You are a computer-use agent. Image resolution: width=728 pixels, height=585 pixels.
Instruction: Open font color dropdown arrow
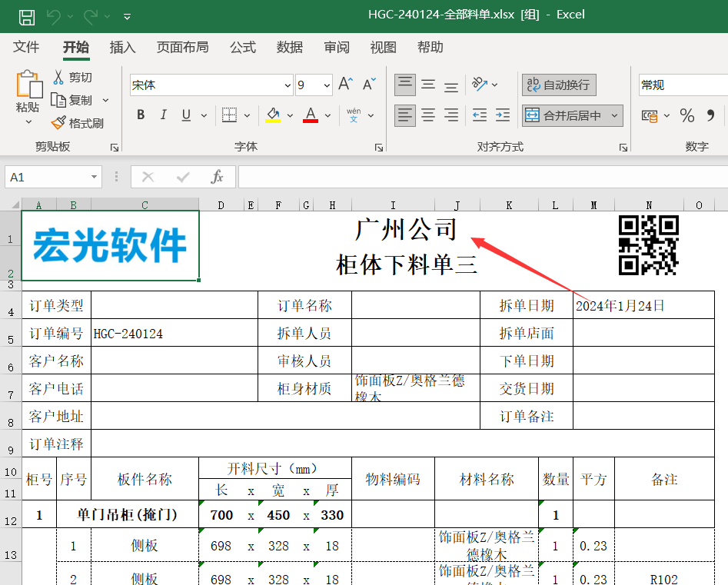(327, 115)
